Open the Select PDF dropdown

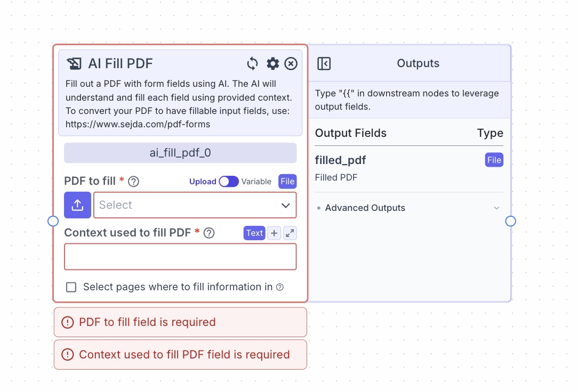pos(195,205)
